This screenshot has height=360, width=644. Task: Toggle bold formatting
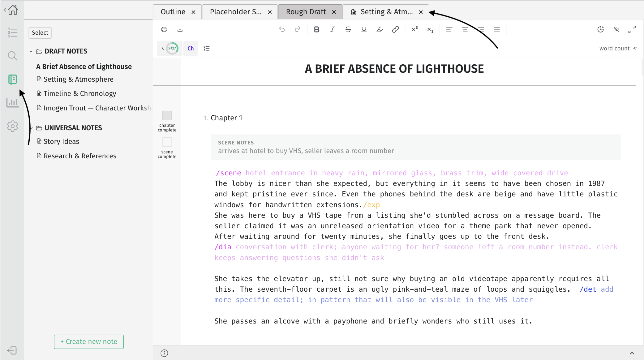click(316, 29)
